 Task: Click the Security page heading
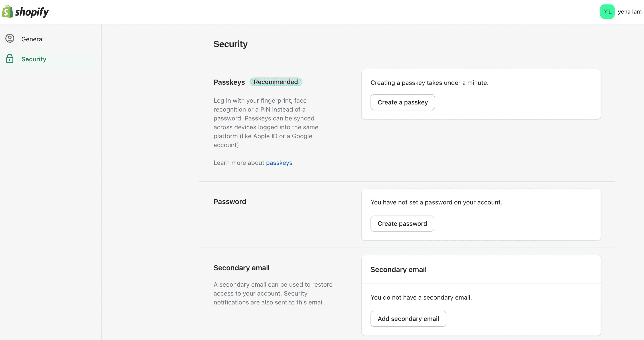[x=230, y=44]
